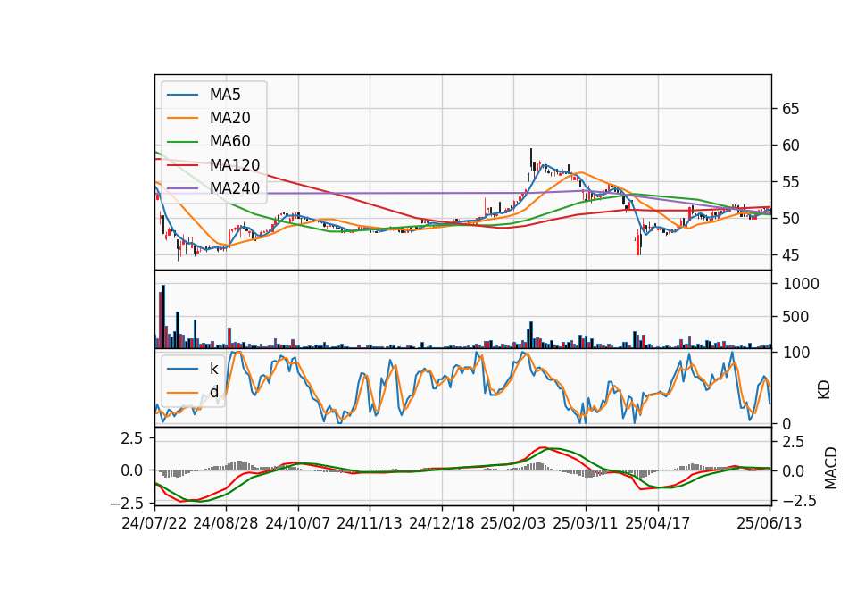
Task: Click the green MA60 legend line sample
Action: pyautogui.click(x=182, y=142)
